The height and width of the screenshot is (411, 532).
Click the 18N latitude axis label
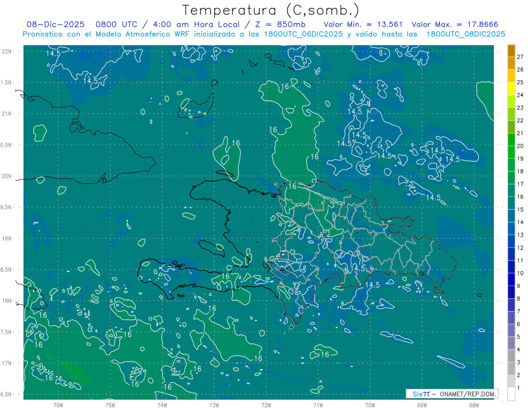(x=7, y=301)
